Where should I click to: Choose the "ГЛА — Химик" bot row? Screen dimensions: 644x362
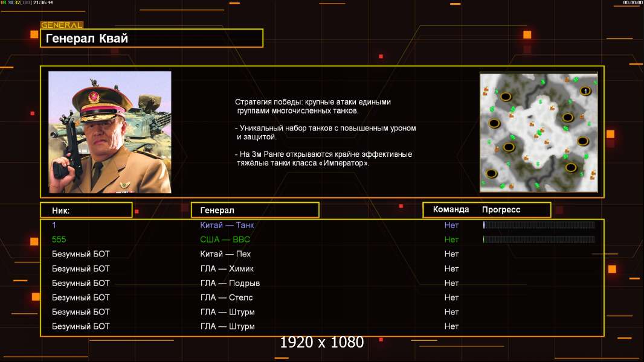pos(227,268)
